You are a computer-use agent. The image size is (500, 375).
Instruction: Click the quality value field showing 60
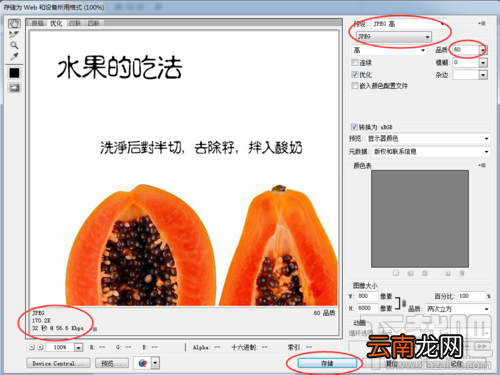(x=465, y=50)
